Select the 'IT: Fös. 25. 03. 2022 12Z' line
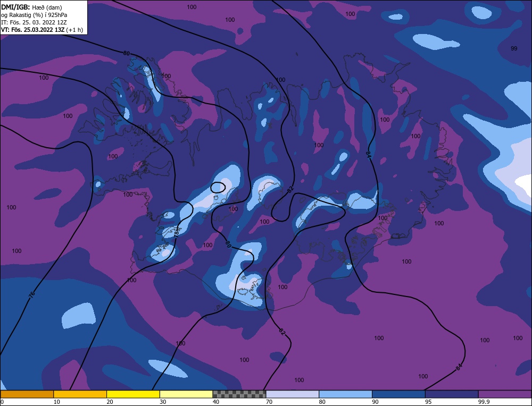532x406 pixels. pyautogui.click(x=34, y=22)
